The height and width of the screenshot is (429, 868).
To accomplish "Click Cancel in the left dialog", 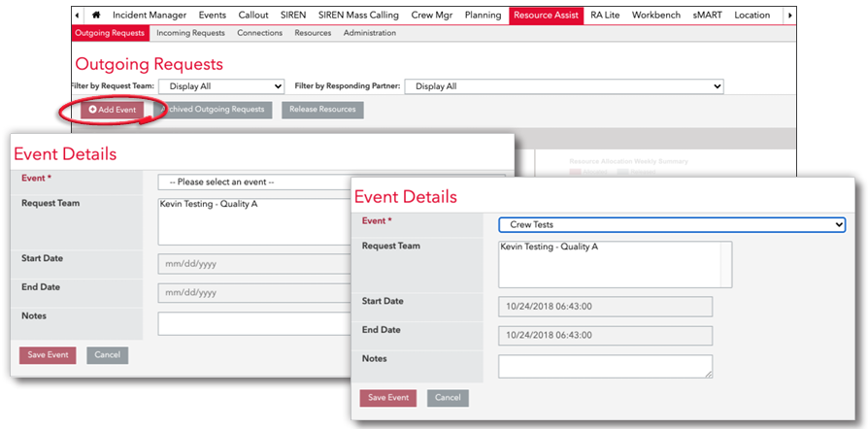I will coord(108,355).
